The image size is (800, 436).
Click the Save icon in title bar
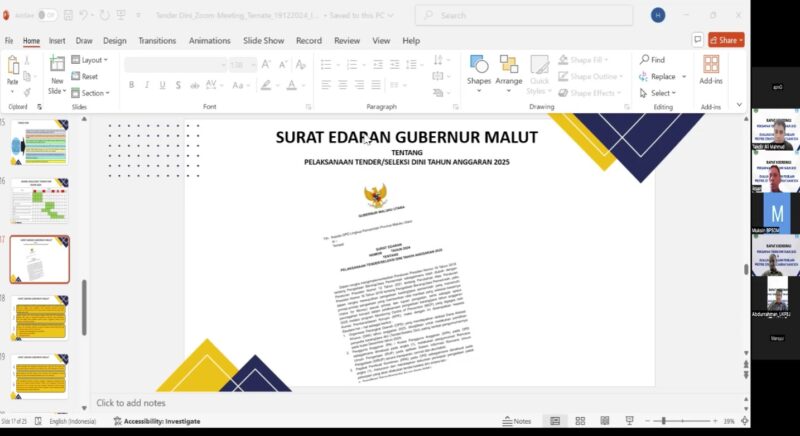(68, 15)
